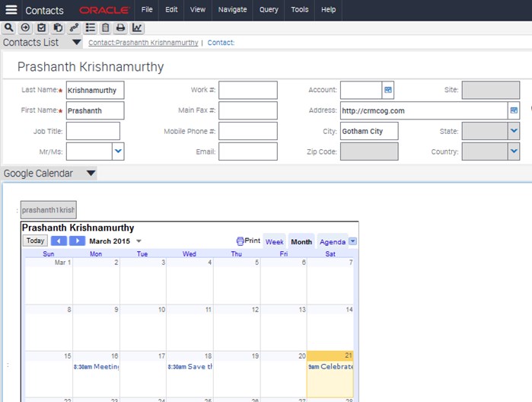Click the chain link toolbar icon
The image size is (532, 402).
(74, 28)
